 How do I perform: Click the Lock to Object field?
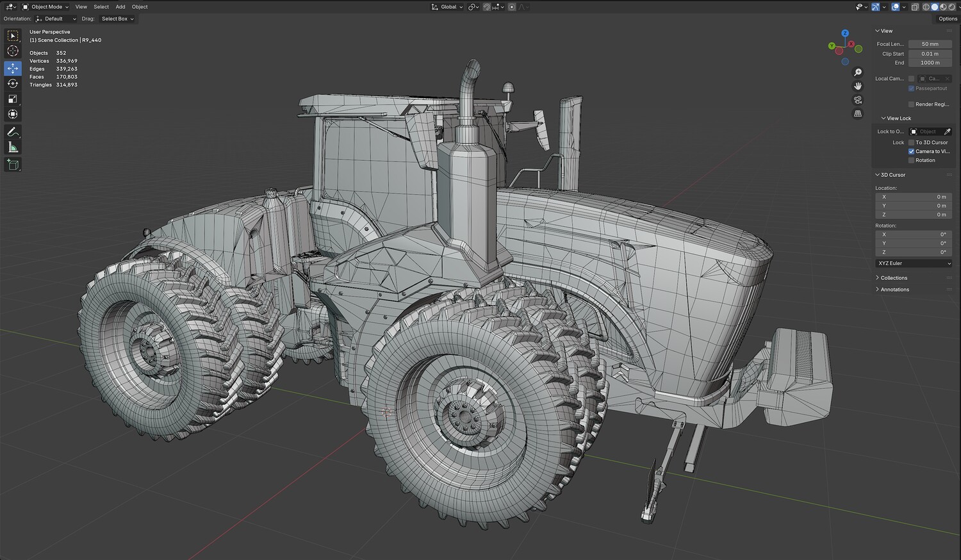tap(930, 131)
